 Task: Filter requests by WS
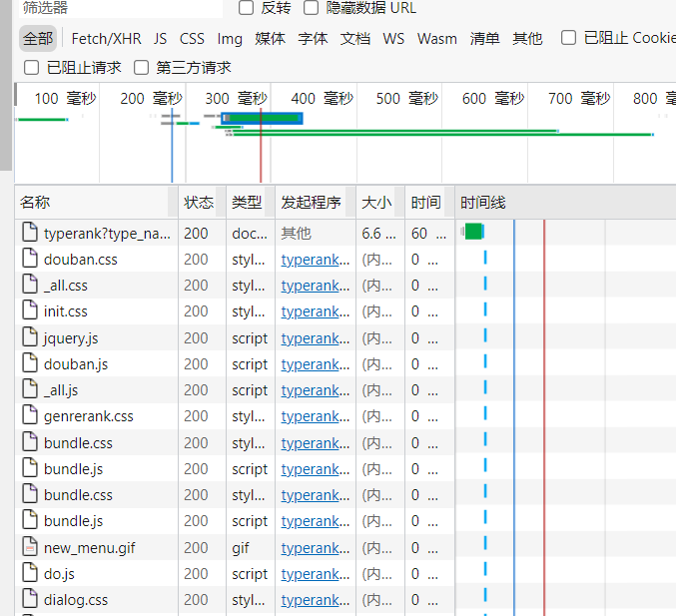[x=393, y=39]
